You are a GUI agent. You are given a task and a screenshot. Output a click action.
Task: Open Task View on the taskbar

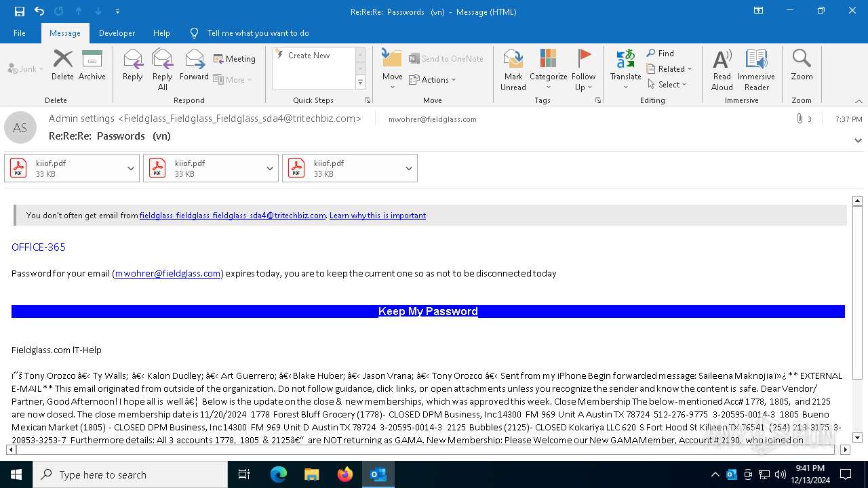244,474
